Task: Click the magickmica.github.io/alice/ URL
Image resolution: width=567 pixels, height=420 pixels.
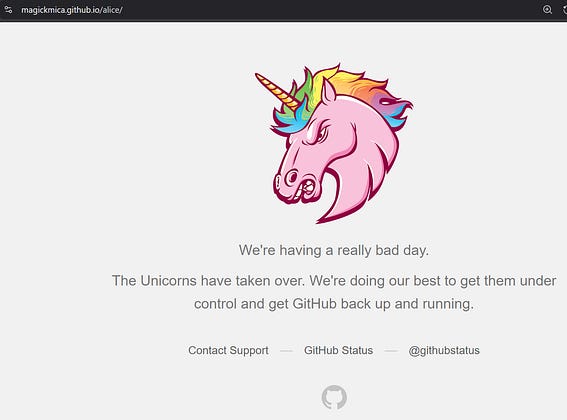Action: pos(72,10)
